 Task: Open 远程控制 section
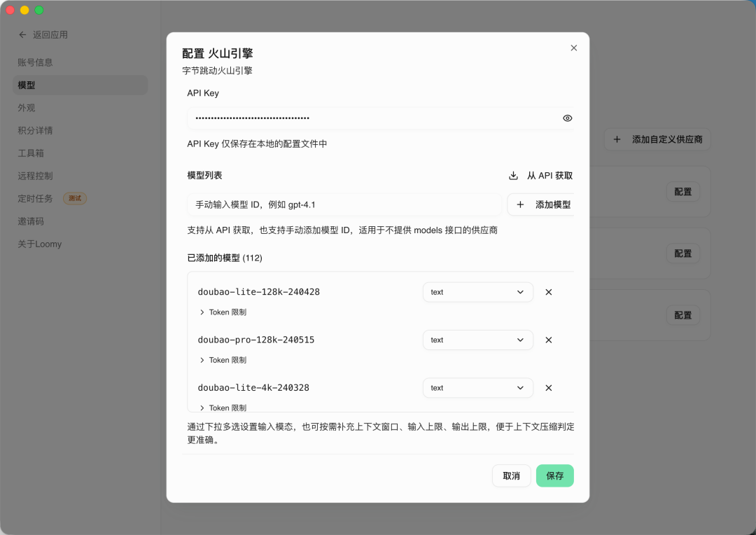[x=80, y=176]
